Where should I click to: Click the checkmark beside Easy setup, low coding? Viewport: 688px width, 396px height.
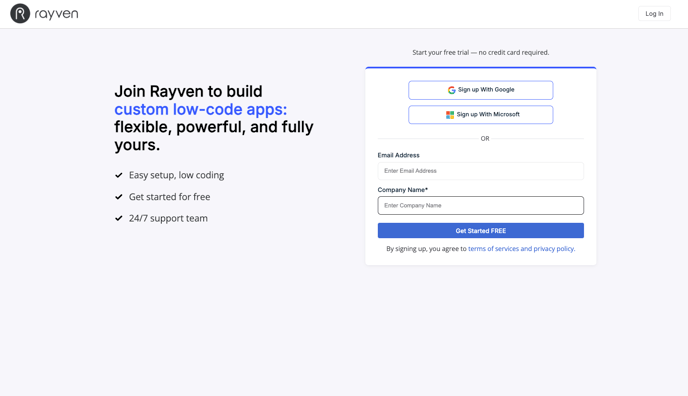[118, 175]
